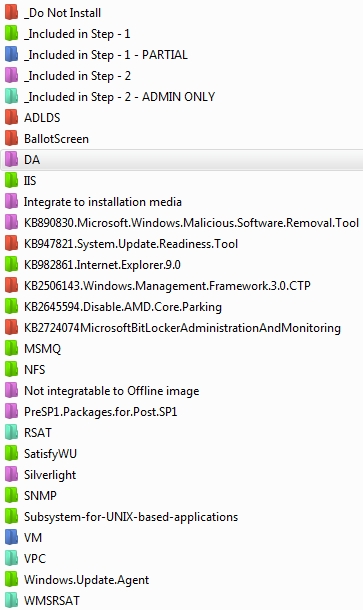Select KB2645594.Disable.AMD.Core.Parking name
Viewport: 363px width, 610px height.
click(123, 307)
